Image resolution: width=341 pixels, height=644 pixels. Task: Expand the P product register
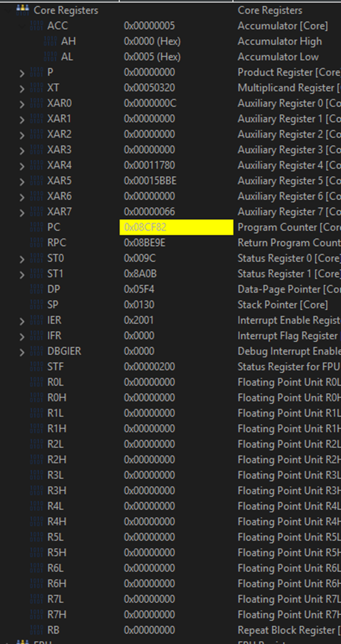pyautogui.click(x=22, y=73)
